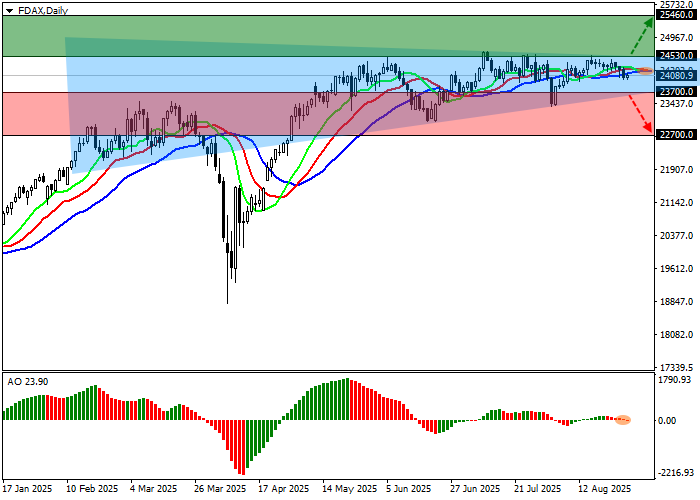Select the 25460.0 price level label

tap(676, 15)
